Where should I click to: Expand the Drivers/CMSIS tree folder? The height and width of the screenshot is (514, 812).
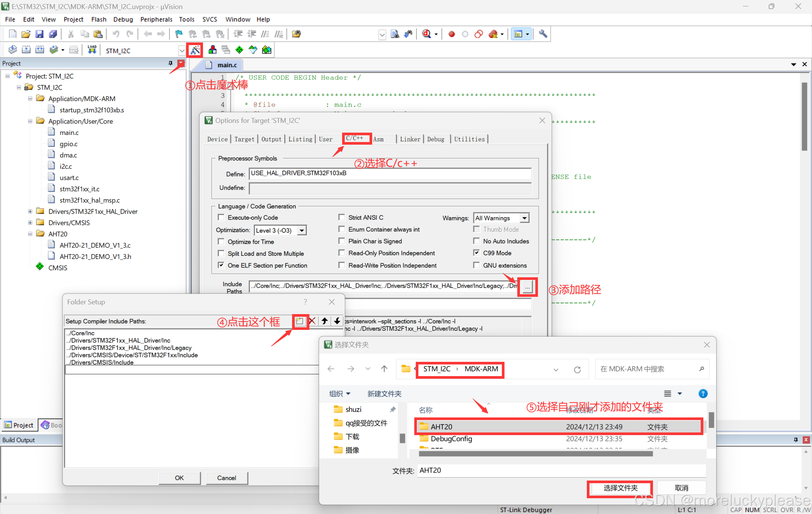coord(30,222)
